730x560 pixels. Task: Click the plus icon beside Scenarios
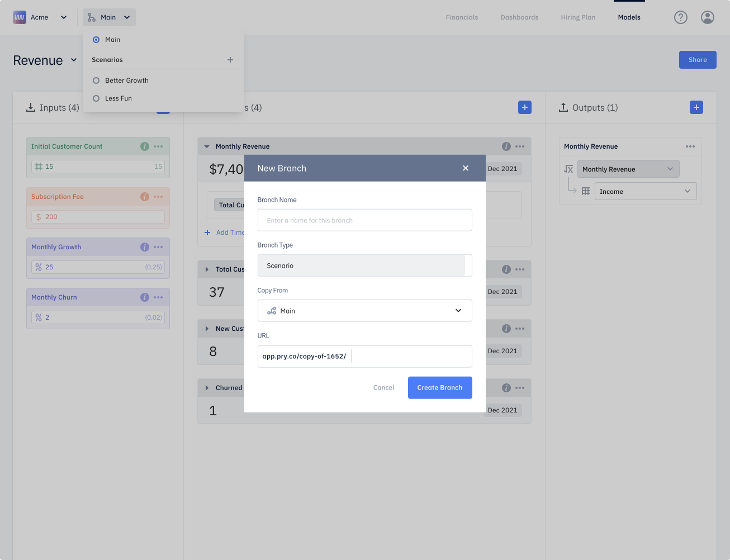[x=230, y=60]
